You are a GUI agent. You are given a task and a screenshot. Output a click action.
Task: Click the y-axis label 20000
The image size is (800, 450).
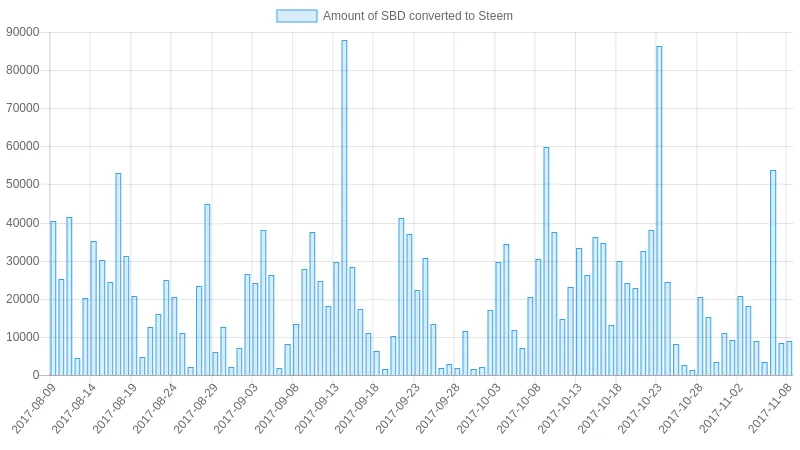click(x=23, y=299)
